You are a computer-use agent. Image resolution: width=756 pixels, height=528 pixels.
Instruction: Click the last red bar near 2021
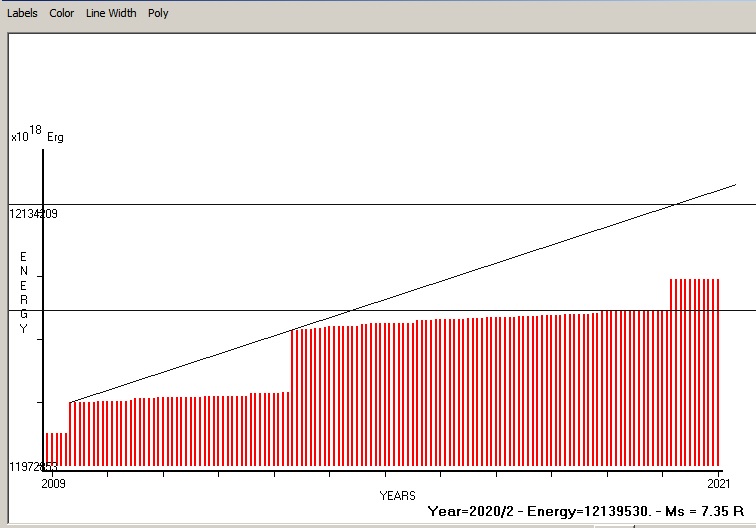coord(718,370)
